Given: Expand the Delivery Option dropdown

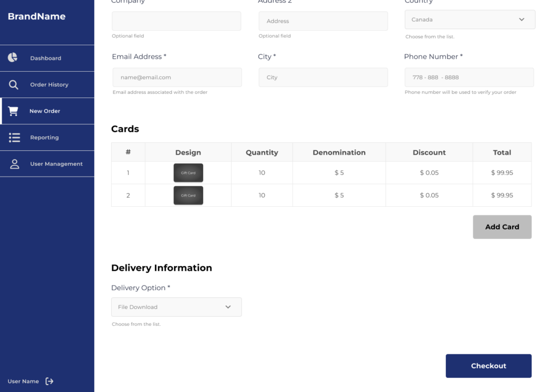Looking at the screenshot, I should point(176,307).
